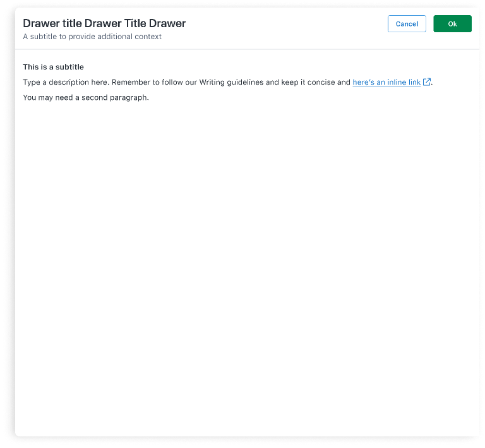Select the "Drawer title Drawer Title Drawer" heading
The width and height of the screenshot is (485, 448).
click(104, 23)
